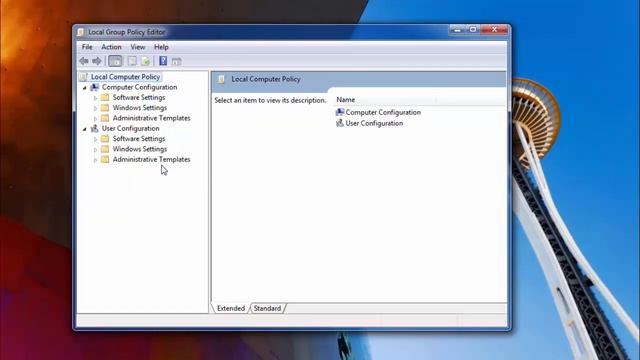Click the 'Select an item to view its description.' text
640x360 pixels.
click(x=270, y=100)
